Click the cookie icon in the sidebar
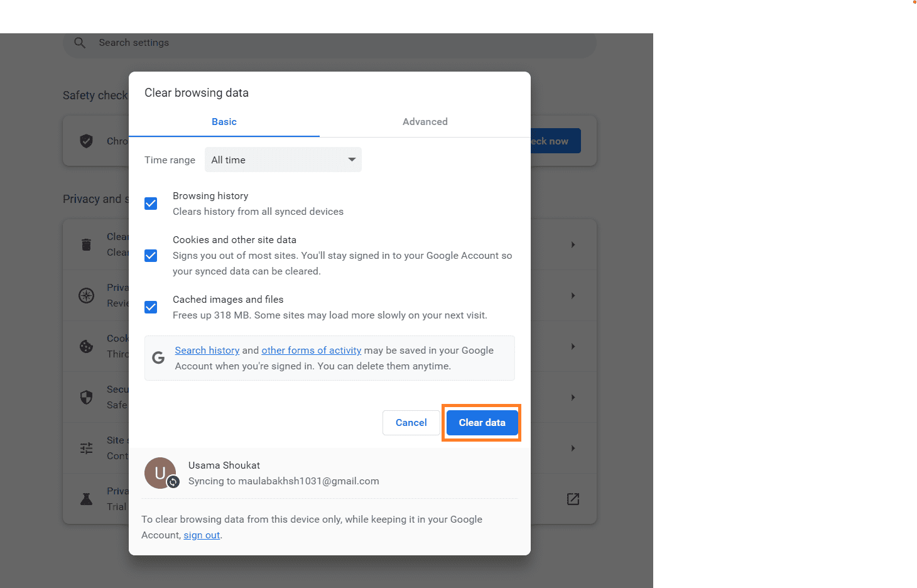 (x=86, y=346)
